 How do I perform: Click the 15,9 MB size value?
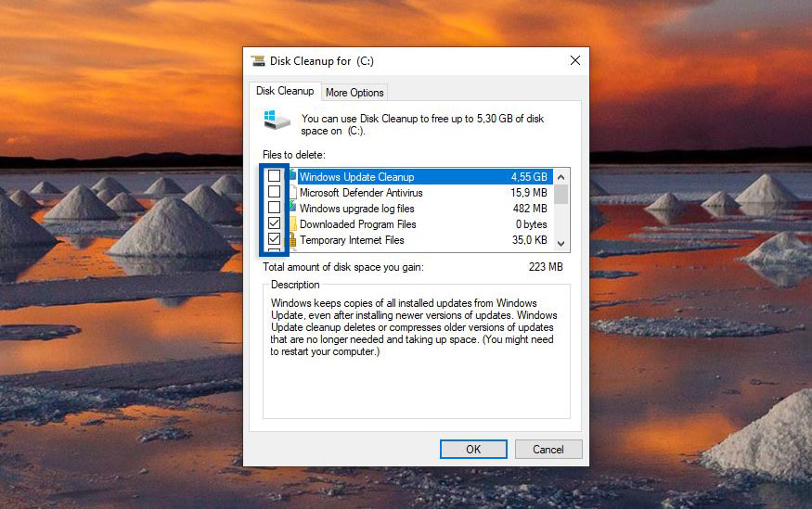tap(529, 193)
